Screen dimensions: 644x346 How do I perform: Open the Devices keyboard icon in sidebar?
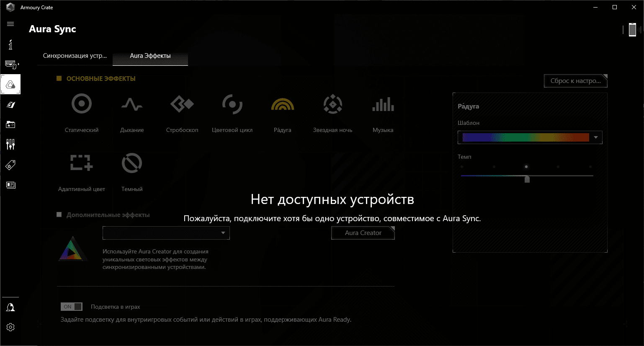click(11, 65)
